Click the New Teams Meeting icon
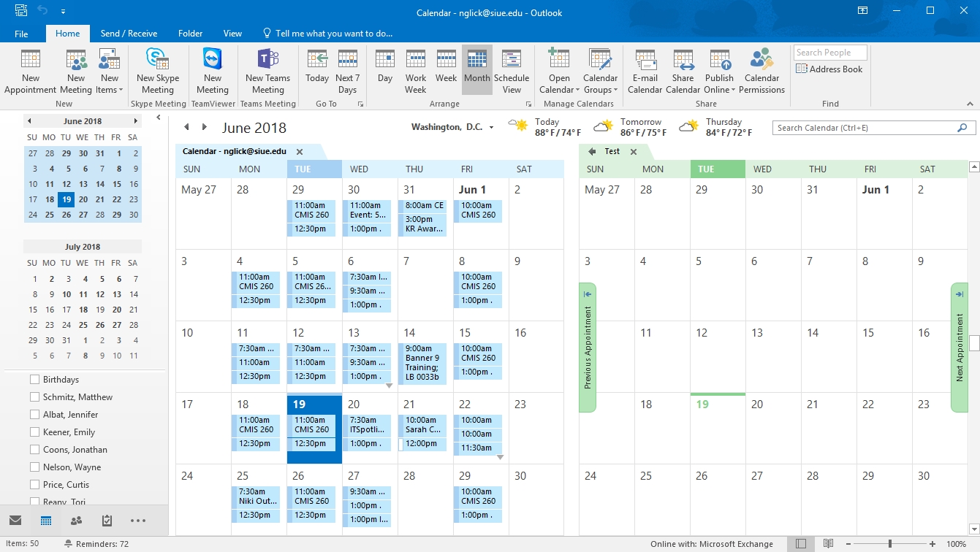Screen dimensions: 980x552 click(267, 71)
